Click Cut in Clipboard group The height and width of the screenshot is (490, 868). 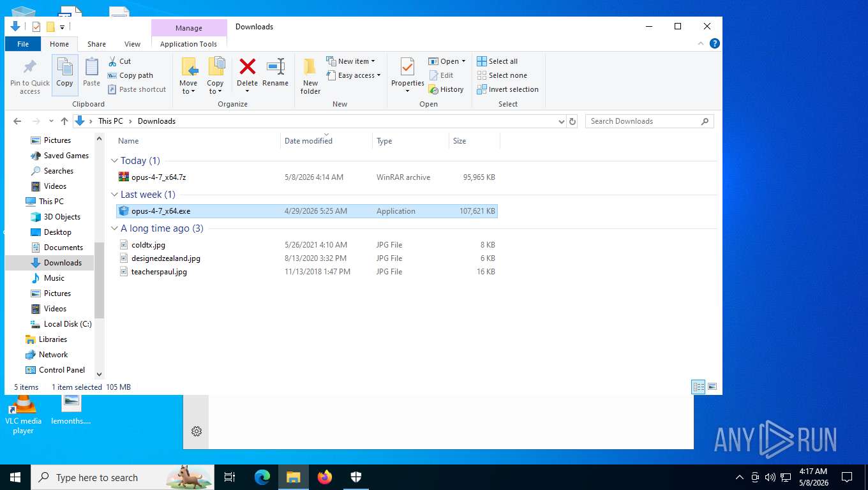pyautogui.click(x=119, y=61)
